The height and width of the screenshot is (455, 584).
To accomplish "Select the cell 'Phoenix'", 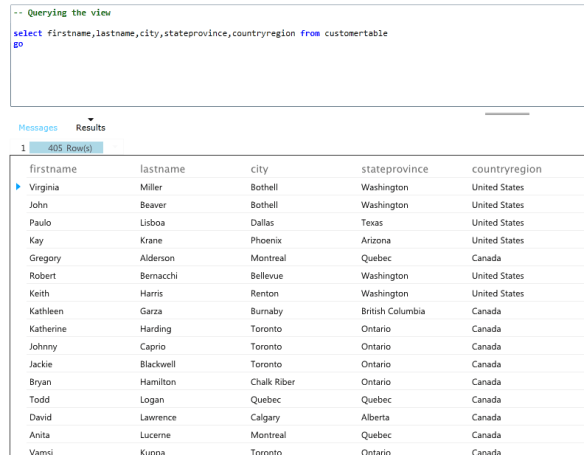I will coord(266,240).
